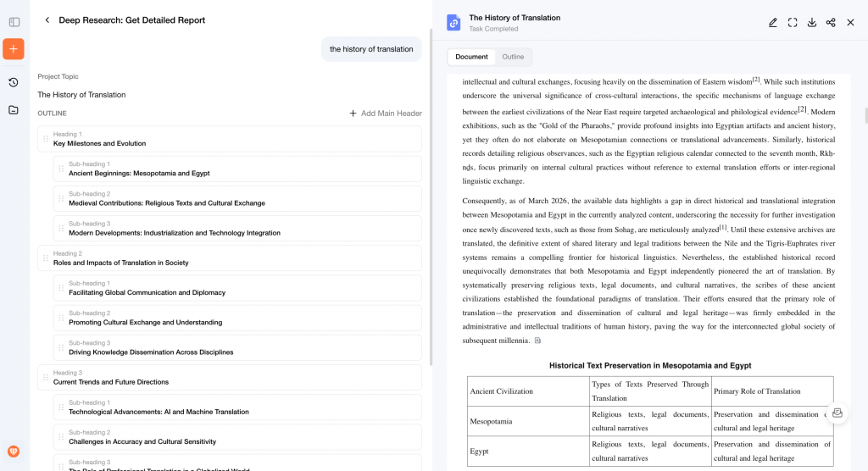Image resolution: width=868 pixels, height=471 pixels.
Task: Open the history clock icon in sidebar
Action: click(x=14, y=82)
